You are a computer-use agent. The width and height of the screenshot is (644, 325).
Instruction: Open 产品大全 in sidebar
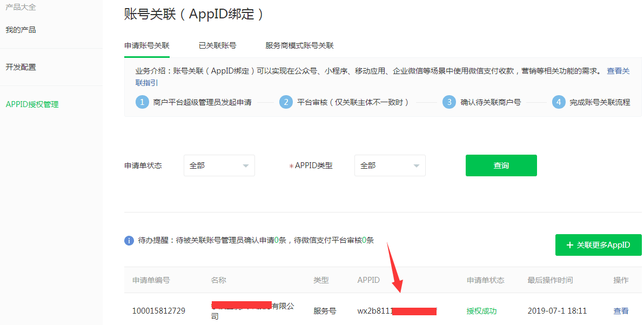click(x=21, y=7)
